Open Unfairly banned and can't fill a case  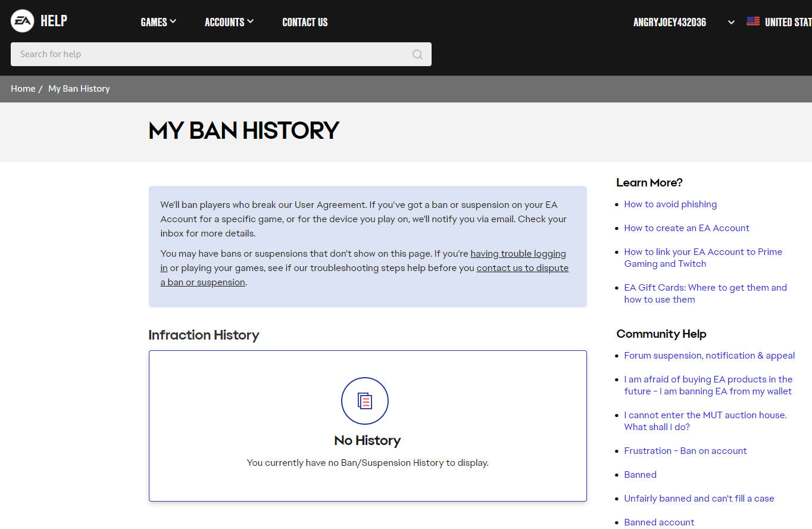pyautogui.click(x=699, y=499)
